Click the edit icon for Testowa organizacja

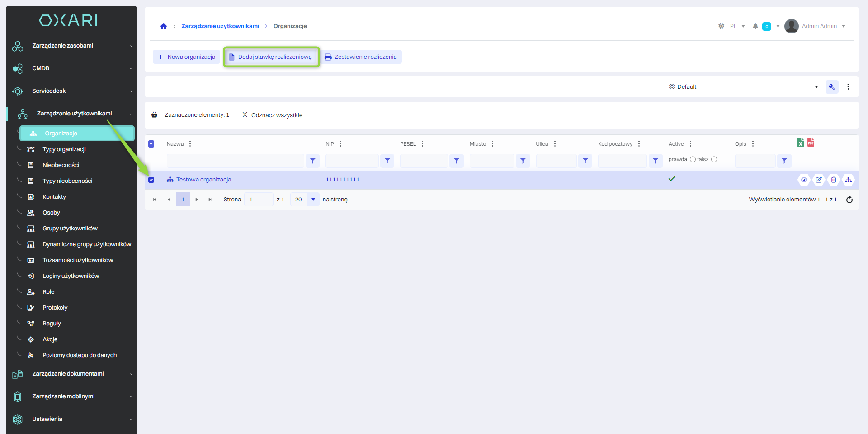(819, 180)
